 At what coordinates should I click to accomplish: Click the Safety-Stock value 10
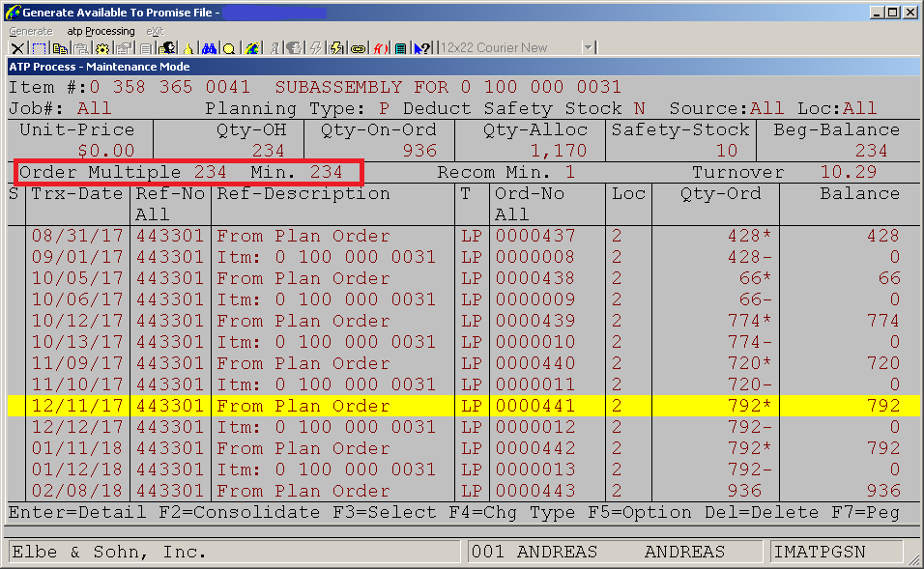[727, 151]
